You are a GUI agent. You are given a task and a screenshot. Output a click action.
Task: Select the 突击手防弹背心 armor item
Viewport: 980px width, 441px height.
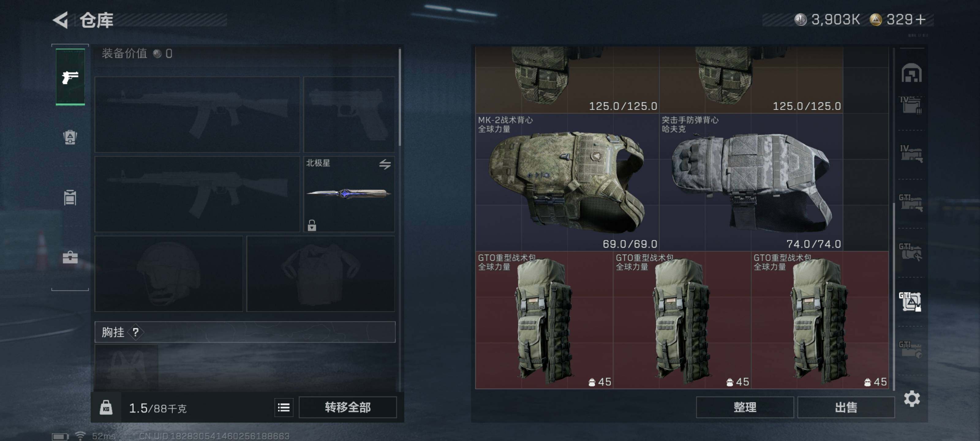tap(751, 182)
